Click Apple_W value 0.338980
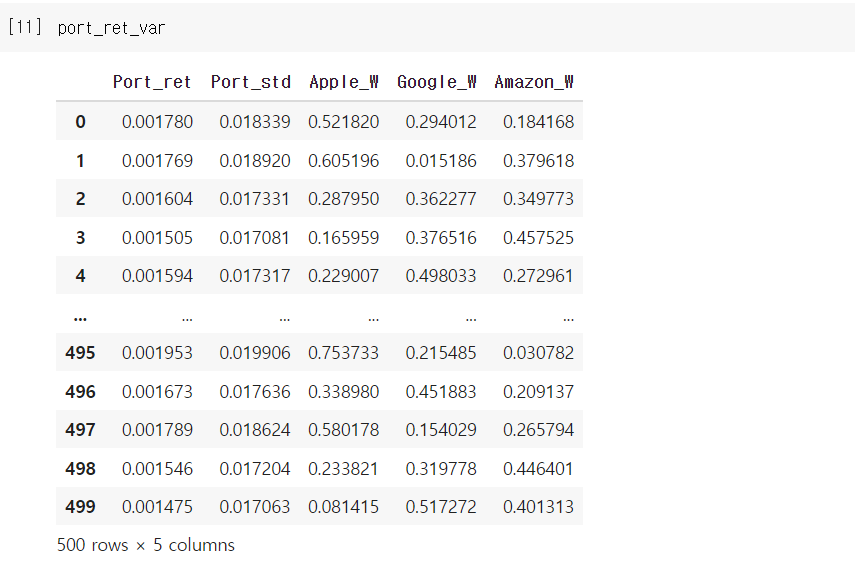The image size is (856, 561). 343,392
